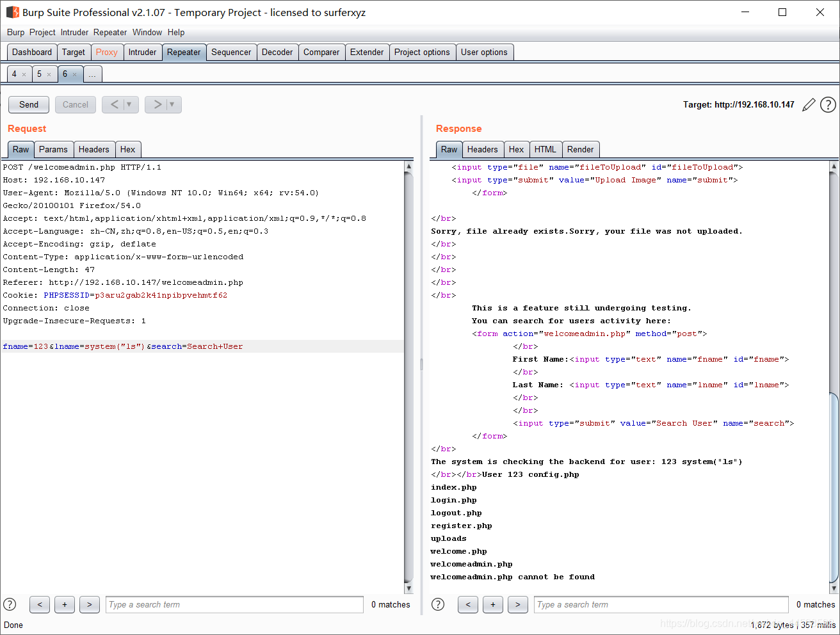The image size is (840, 635).
Task: Switch to the Proxy tab
Action: (107, 52)
